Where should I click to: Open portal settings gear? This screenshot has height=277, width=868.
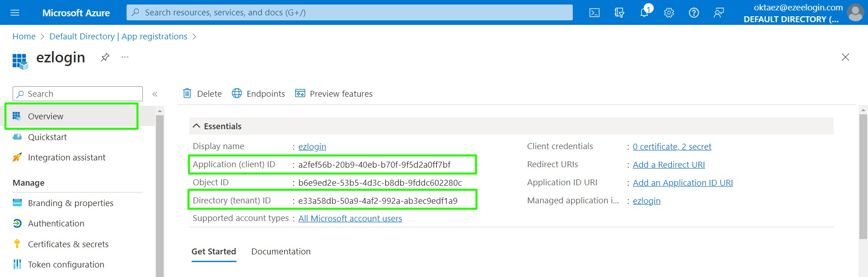tap(669, 13)
